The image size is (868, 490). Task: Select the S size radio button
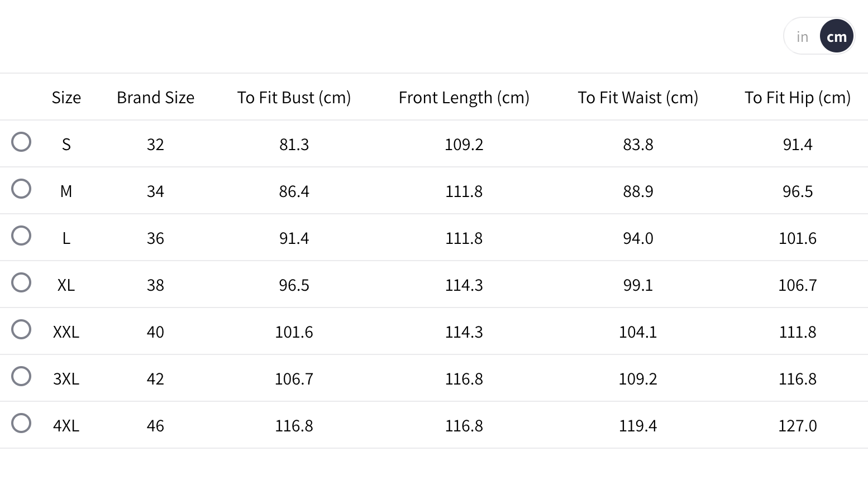21,142
